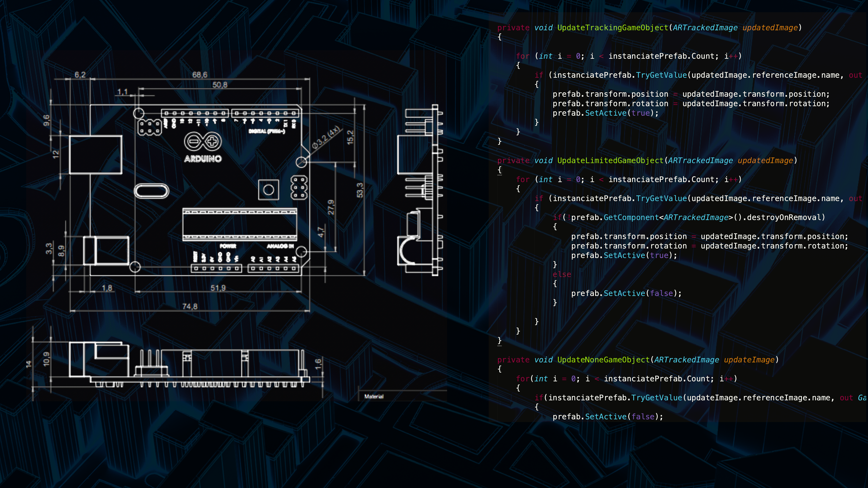Click UpdateNoneGameObject method name

click(603, 360)
